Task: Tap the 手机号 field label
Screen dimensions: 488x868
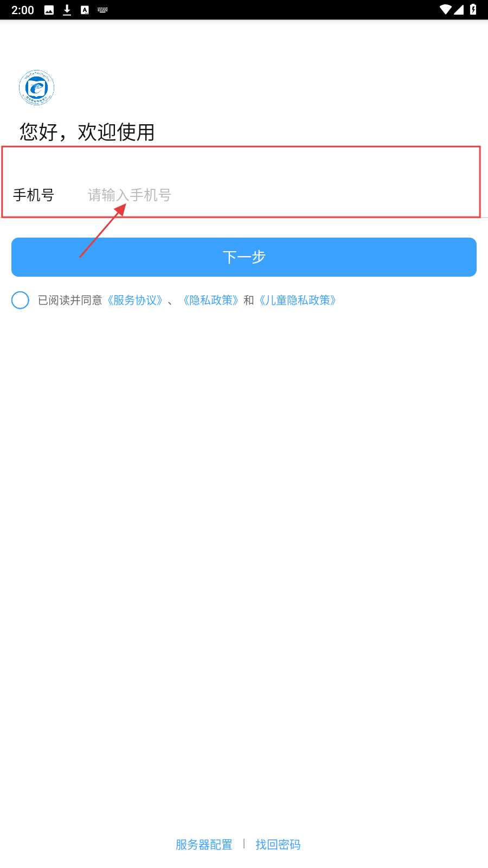Action: 34,195
